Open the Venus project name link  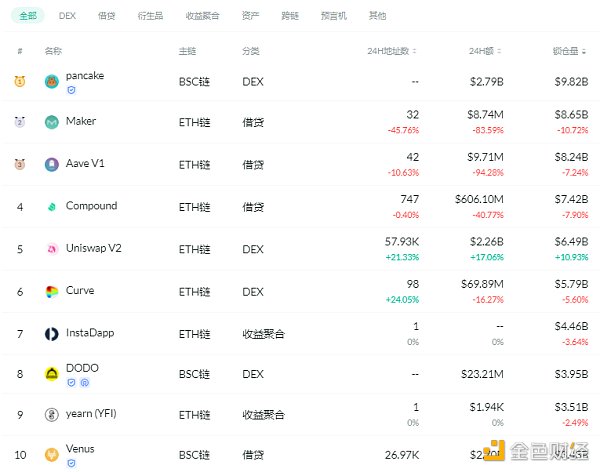(80, 449)
